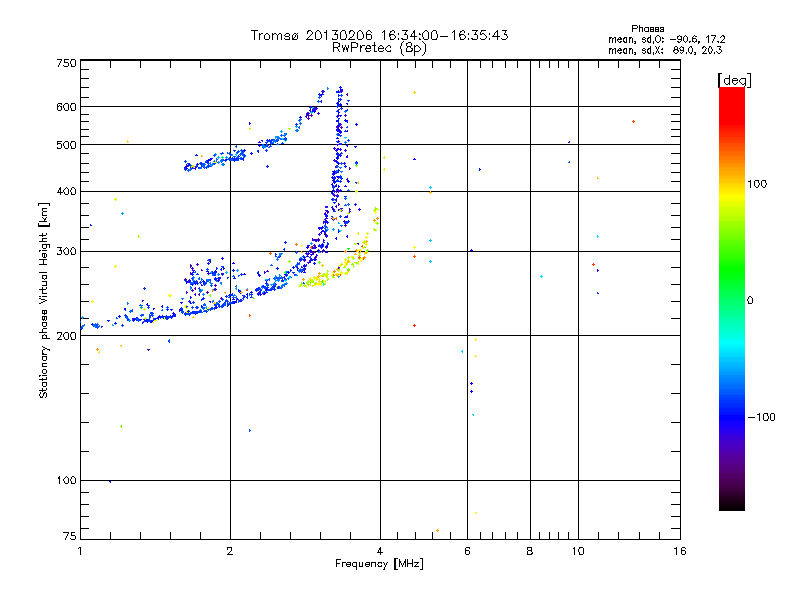Image resolution: width=800 pixels, height=600 pixels.
Task: Click the x-axis tick label '1'
Action: pos(80,551)
